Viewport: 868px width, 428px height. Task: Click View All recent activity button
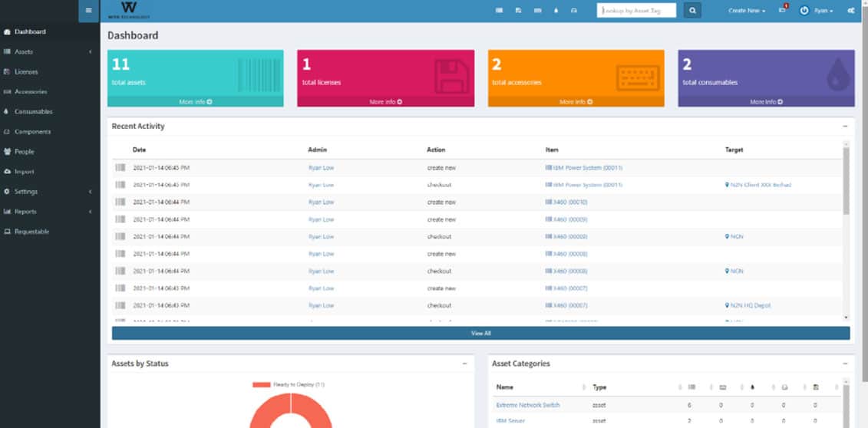(x=480, y=333)
